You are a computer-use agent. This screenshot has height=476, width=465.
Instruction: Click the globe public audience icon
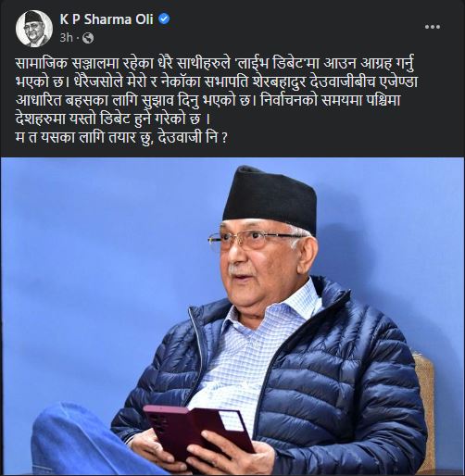88,38
